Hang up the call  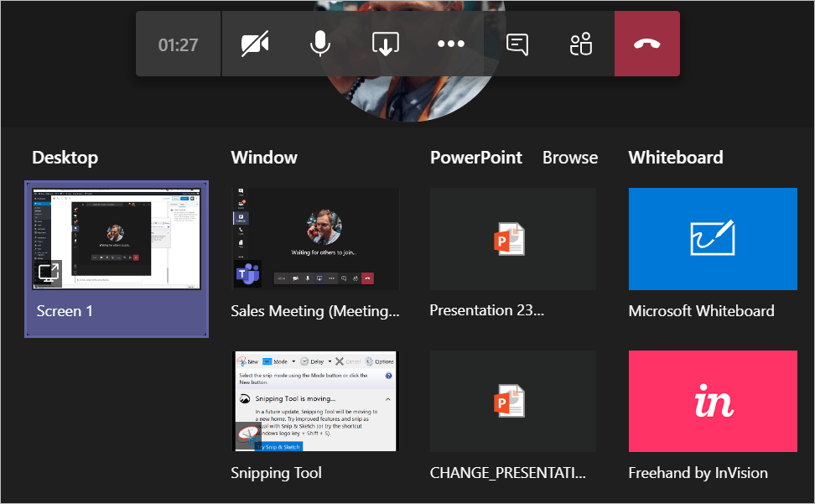coord(647,44)
